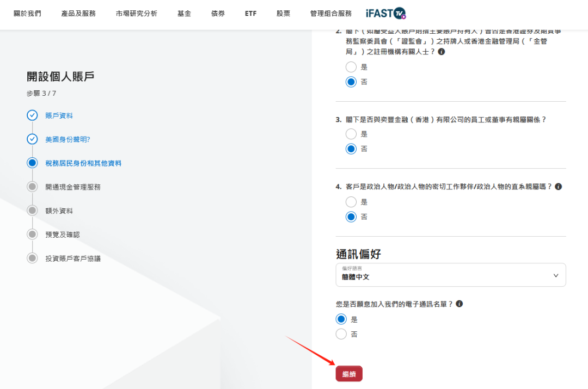This screenshot has height=389, width=588.
Task: Select 否 for question 2 證監會 relation
Action: (x=351, y=82)
